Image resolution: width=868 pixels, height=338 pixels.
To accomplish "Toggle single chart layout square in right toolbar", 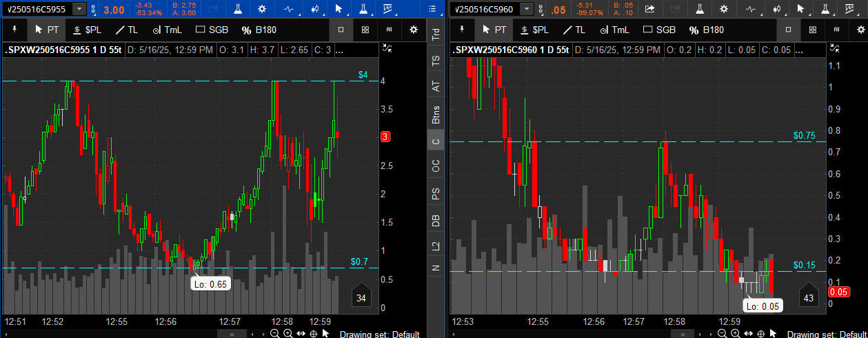I will click(789, 30).
